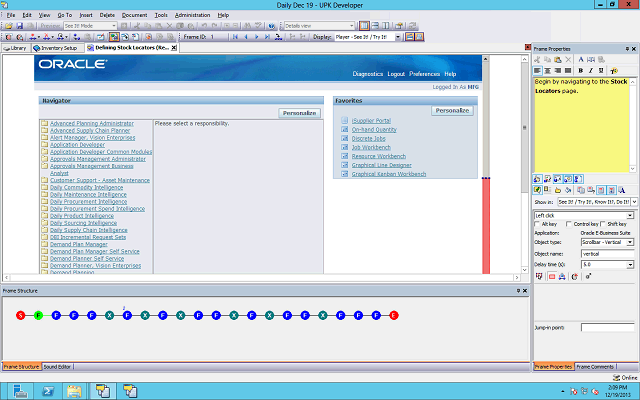Switch to the Sound Editor tab
The image size is (640, 400).
[57, 367]
